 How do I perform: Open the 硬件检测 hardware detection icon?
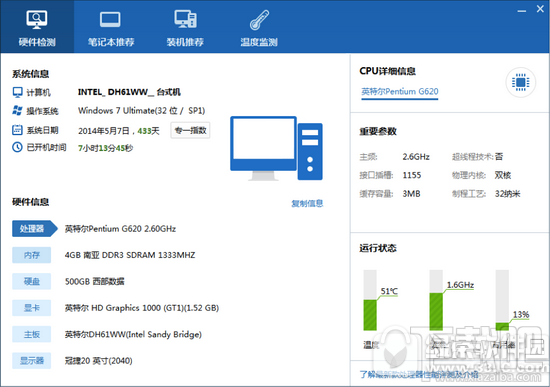point(37,19)
